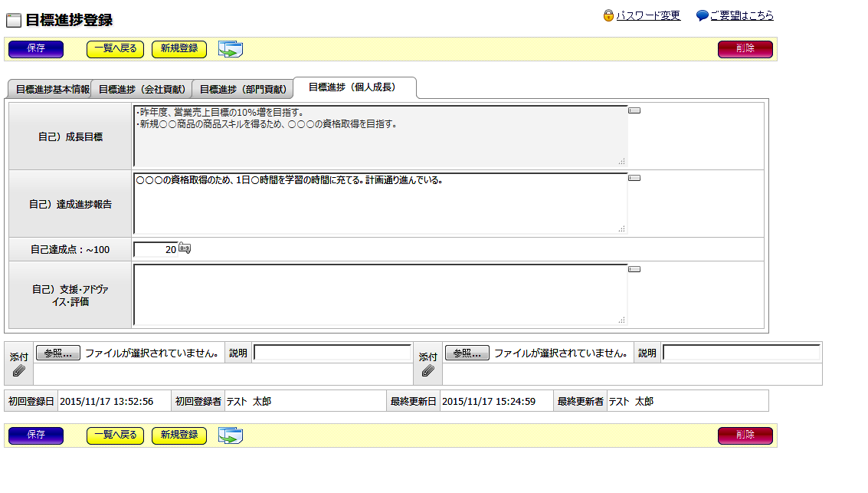868x493 pixels.
Task: Switch to 目標進捗基本情報 tab
Action: (x=51, y=89)
